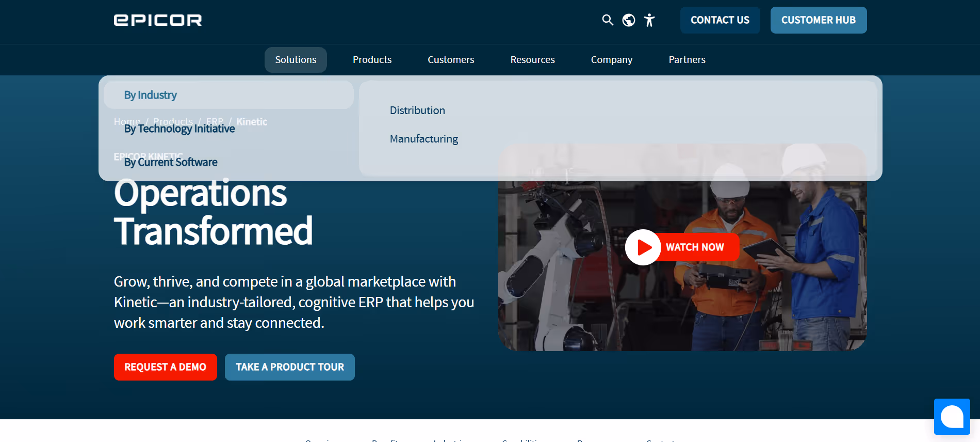Viewport: 980px width, 442px height.
Task: Open the accessibility figure icon
Action: (649, 20)
